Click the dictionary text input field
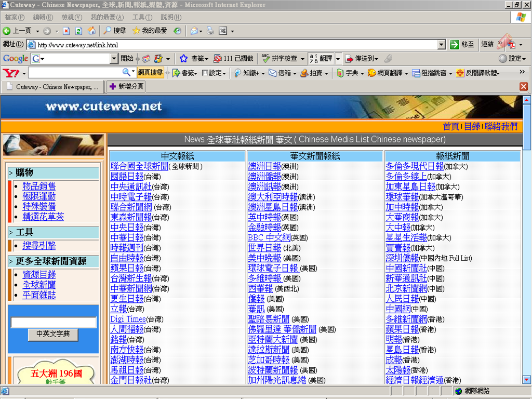The width and height of the screenshot is (532, 399). coord(54,322)
